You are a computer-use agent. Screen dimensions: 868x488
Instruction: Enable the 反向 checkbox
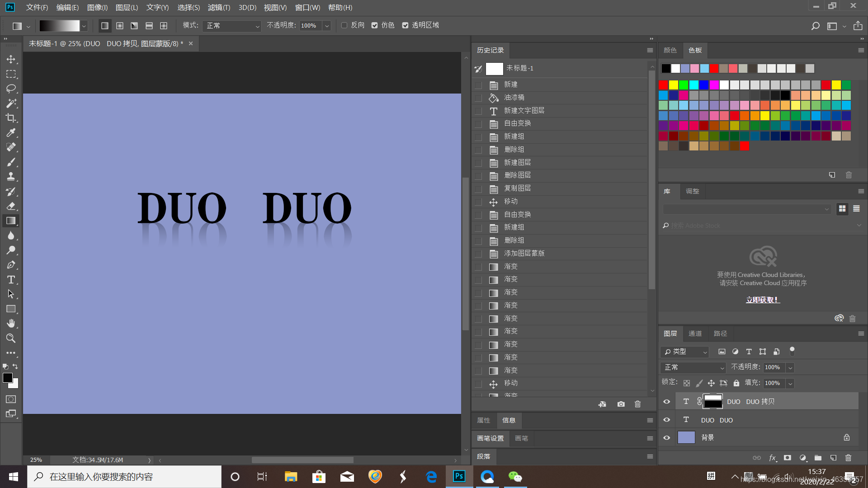pos(344,25)
